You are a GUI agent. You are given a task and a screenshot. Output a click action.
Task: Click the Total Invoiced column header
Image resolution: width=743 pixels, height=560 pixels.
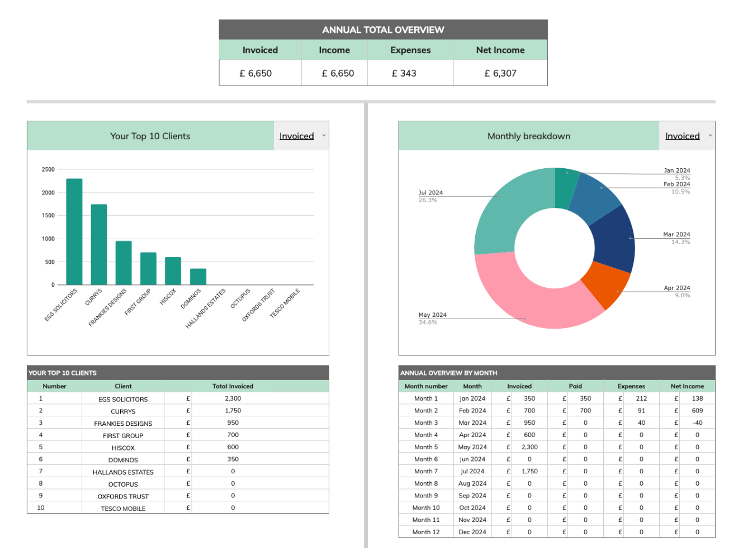click(x=233, y=386)
